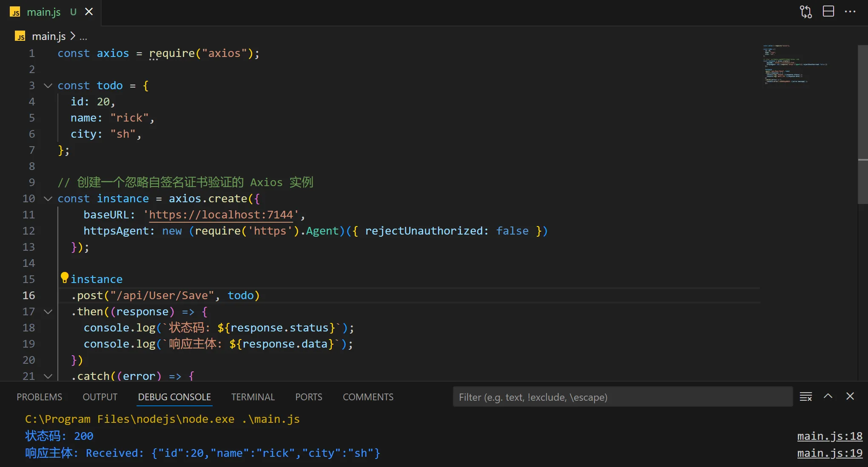
Task: Split the editor layout
Action: (828, 11)
